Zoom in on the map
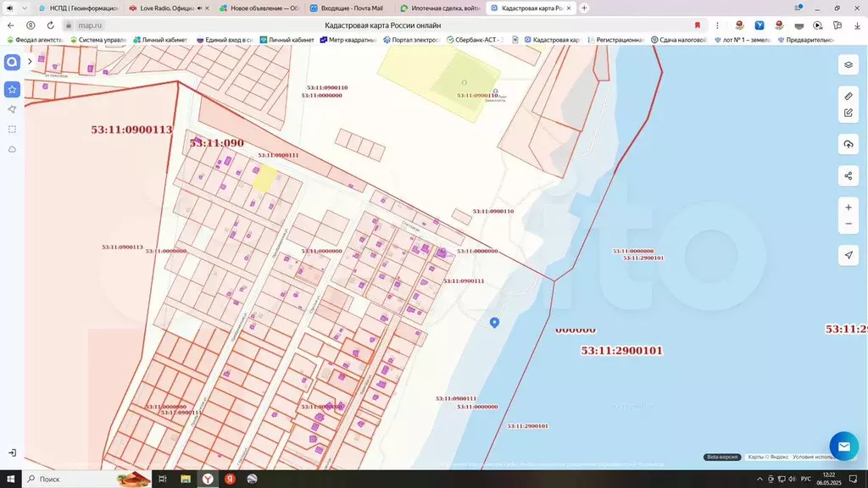 click(848, 208)
